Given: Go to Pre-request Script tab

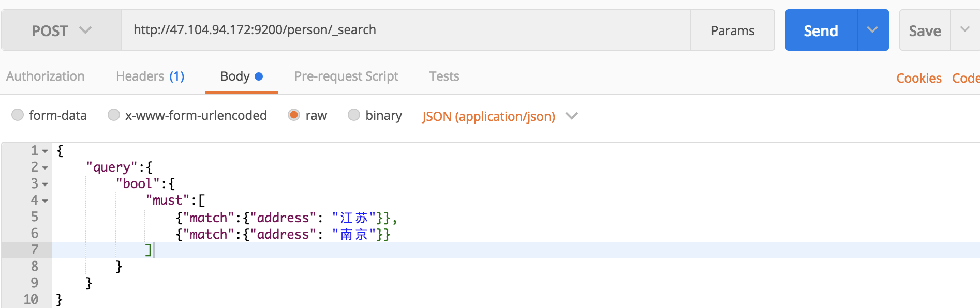Looking at the screenshot, I should pos(346,76).
